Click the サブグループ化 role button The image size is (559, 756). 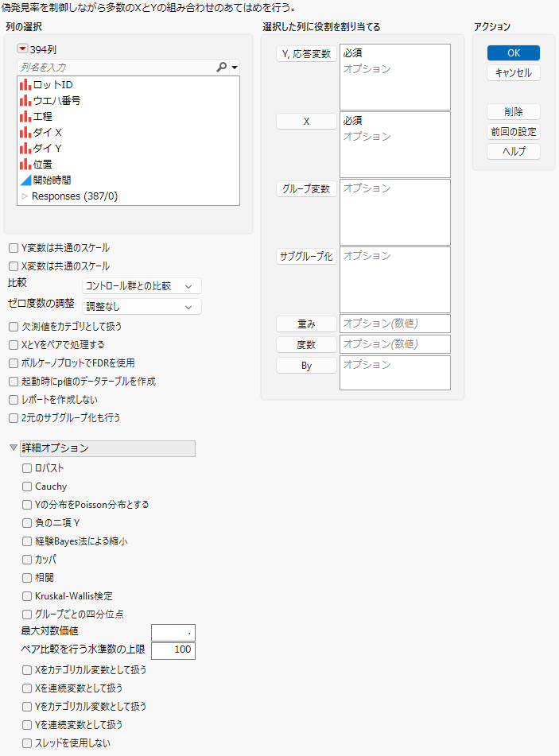[x=306, y=257]
